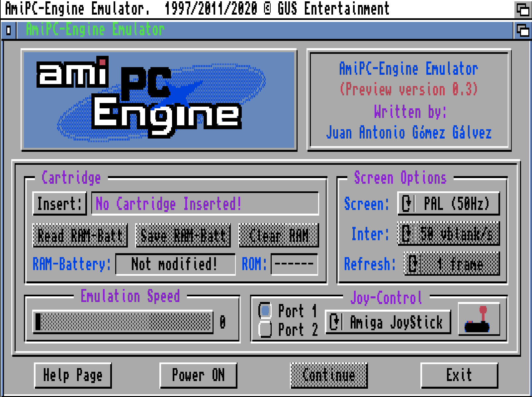Screen dimensions: 532x397
Task: Click the No Cartridge Inserted! field
Action: pos(205,203)
